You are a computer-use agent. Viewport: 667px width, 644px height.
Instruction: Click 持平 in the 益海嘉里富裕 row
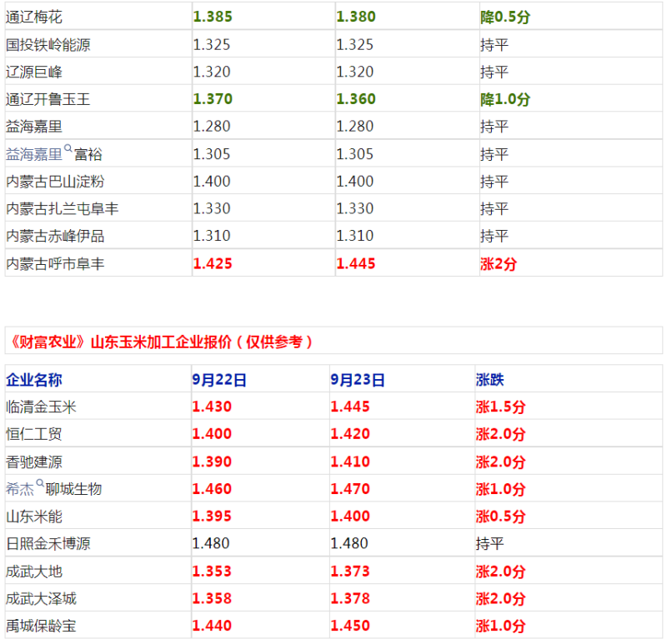(x=494, y=154)
